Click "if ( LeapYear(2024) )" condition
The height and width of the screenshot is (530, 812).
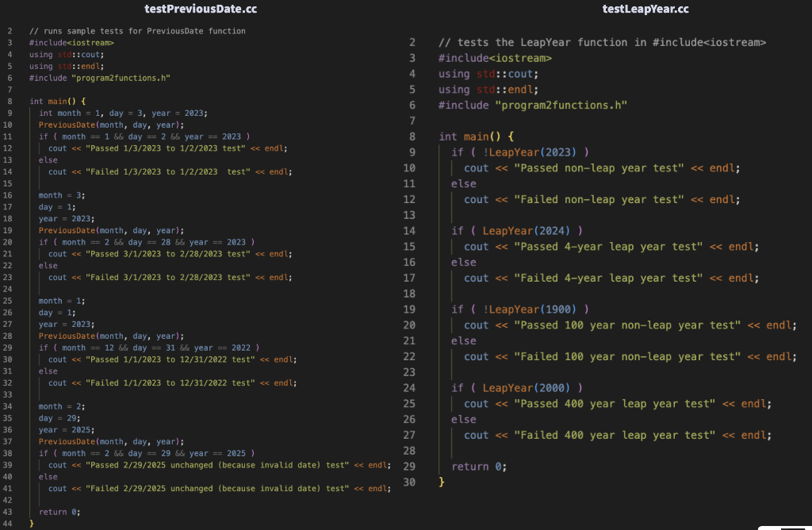(517, 231)
